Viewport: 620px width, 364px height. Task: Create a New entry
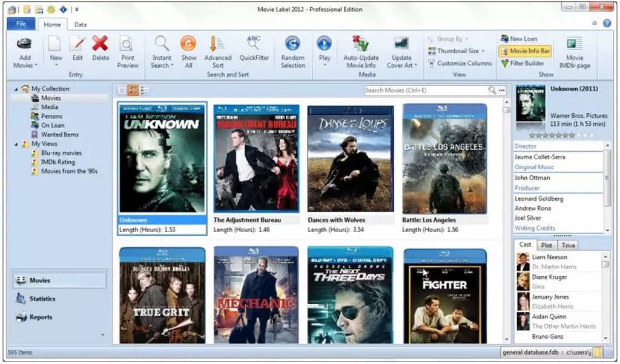56,51
